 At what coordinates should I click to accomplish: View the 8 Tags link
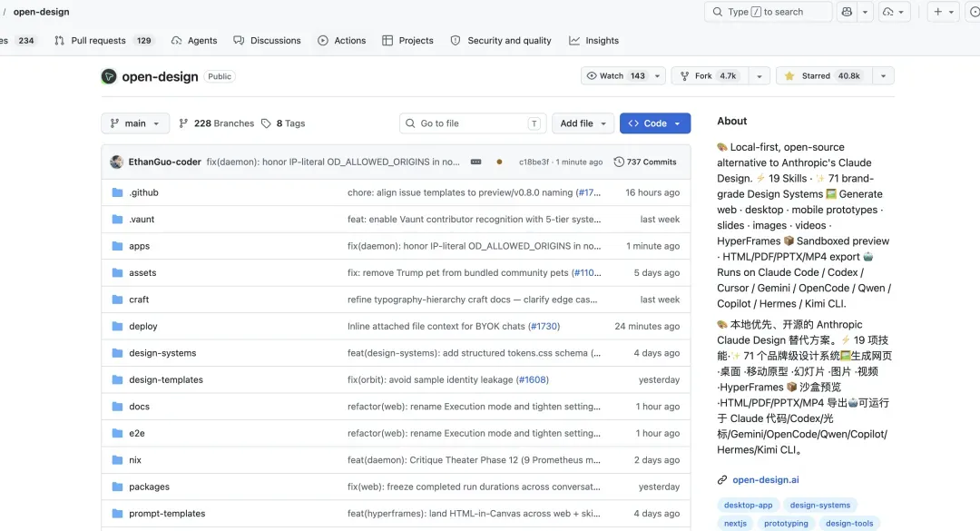click(283, 123)
